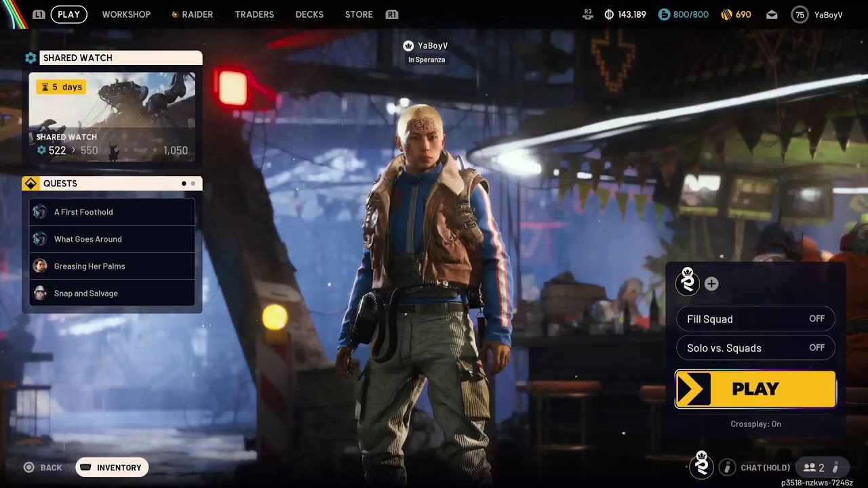Click the Crossplay: On label
The image size is (868, 488).
tap(755, 424)
